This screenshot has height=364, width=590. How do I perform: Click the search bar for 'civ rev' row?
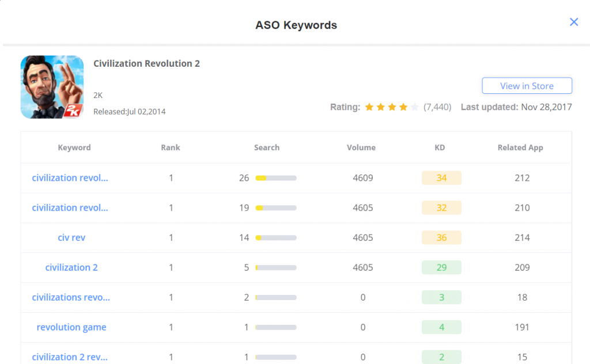point(275,238)
